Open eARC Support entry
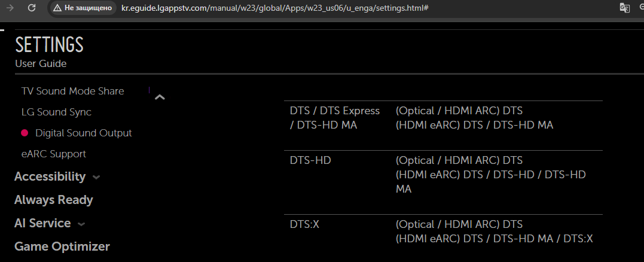Screen dimensions: 644x262 (54, 154)
